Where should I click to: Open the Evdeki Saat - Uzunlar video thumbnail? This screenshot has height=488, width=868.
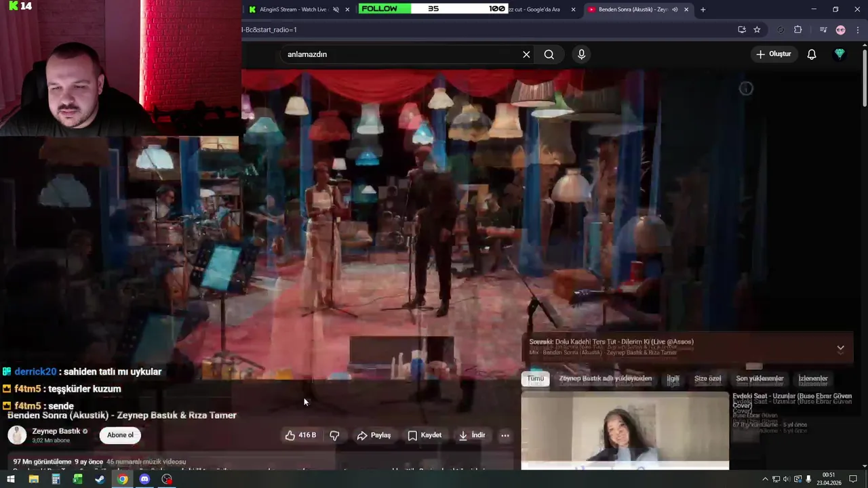[x=625, y=431]
